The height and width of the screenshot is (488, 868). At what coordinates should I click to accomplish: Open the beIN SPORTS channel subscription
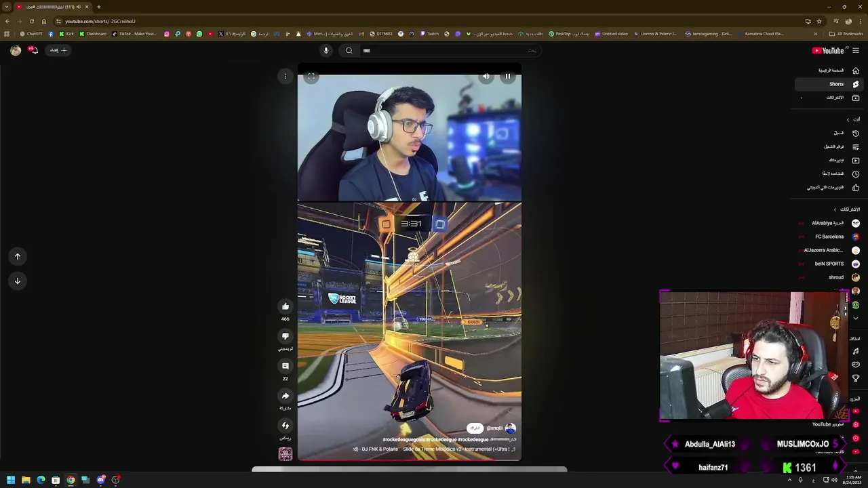coord(828,264)
